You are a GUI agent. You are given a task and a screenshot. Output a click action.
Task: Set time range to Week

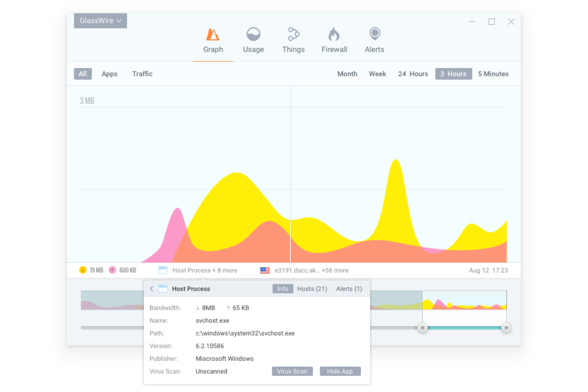point(377,74)
